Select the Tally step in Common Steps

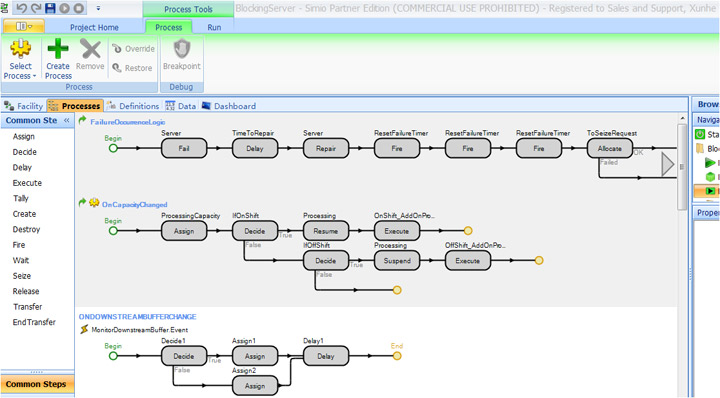[x=21, y=198]
